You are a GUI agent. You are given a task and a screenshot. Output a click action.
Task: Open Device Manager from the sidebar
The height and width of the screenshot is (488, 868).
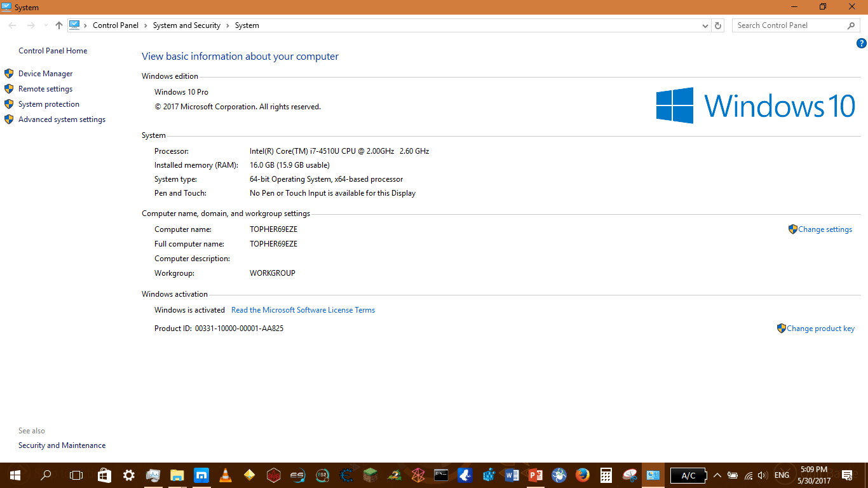tap(46, 74)
